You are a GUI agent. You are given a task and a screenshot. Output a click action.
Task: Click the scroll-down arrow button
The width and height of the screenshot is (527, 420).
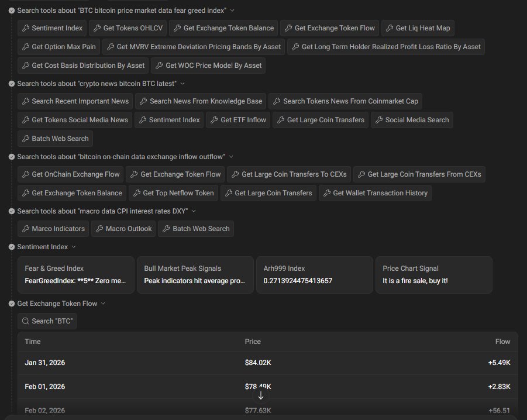click(260, 396)
